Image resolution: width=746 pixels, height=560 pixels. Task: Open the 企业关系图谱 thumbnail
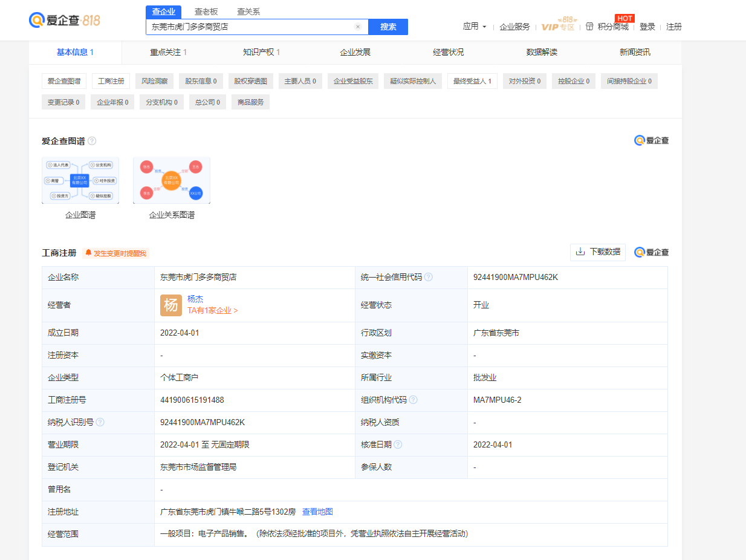click(x=170, y=180)
